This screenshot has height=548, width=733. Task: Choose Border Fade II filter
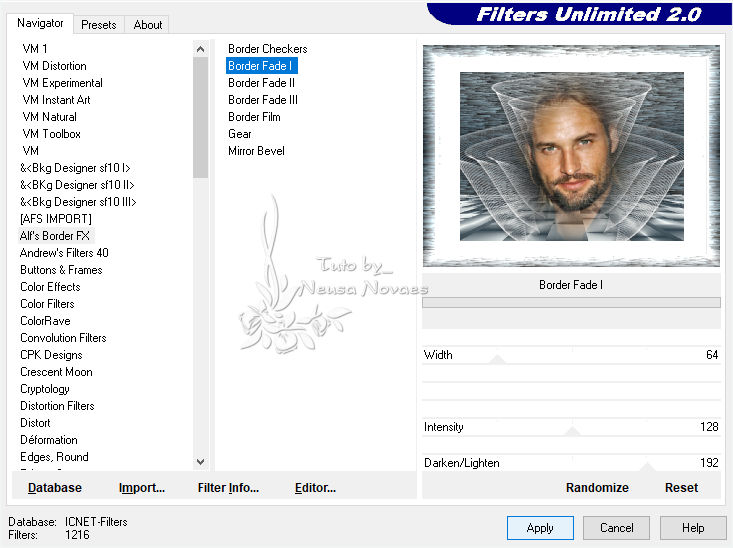[x=261, y=83]
